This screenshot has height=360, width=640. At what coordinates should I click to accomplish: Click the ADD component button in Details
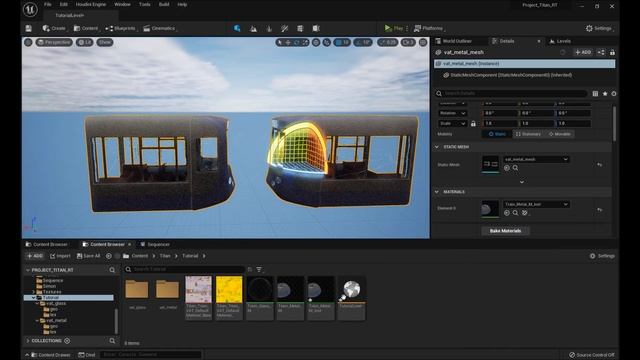(583, 52)
